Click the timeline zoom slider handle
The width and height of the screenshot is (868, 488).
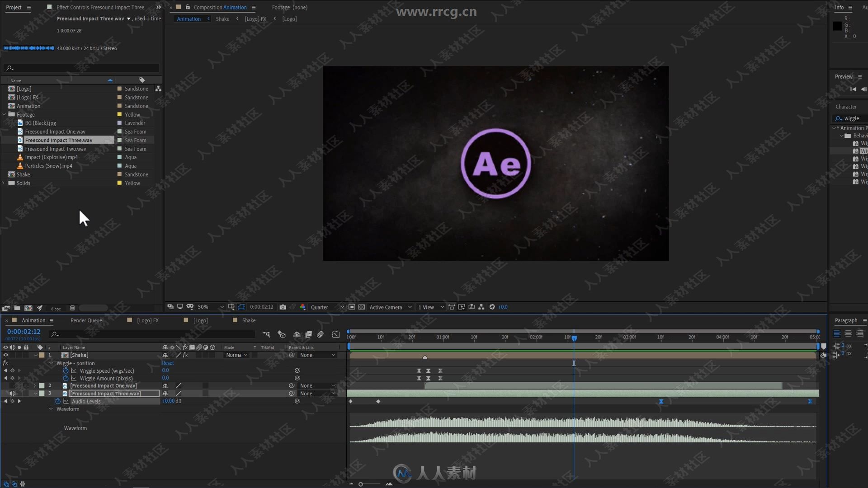coord(361,484)
